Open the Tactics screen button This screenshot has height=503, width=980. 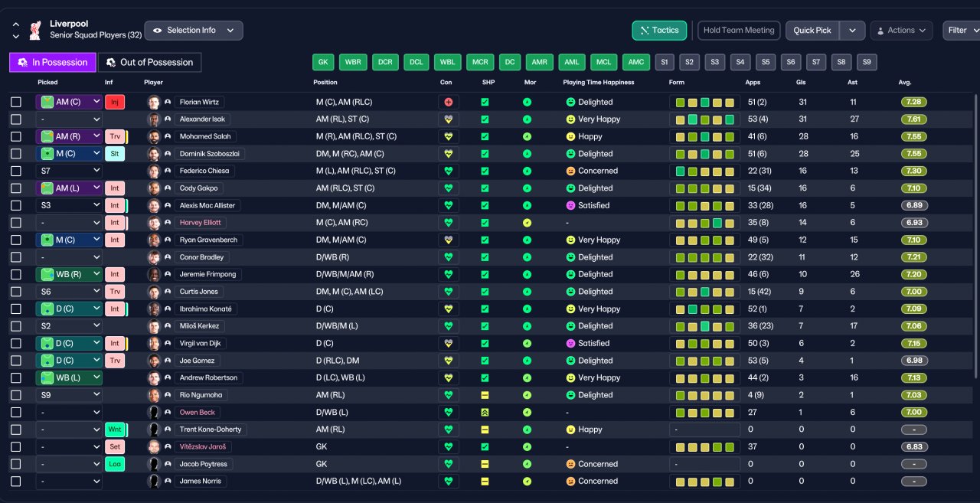coord(659,31)
